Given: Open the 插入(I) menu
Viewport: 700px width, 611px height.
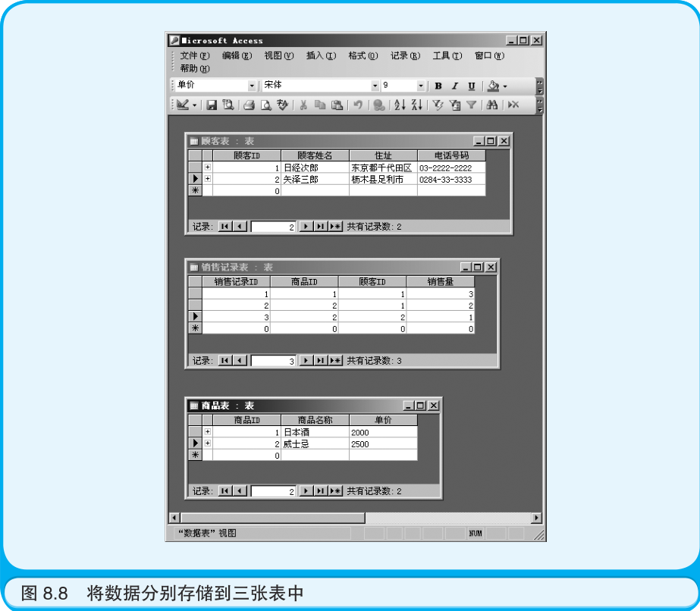Looking at the screenshot, I should (321, 56).
